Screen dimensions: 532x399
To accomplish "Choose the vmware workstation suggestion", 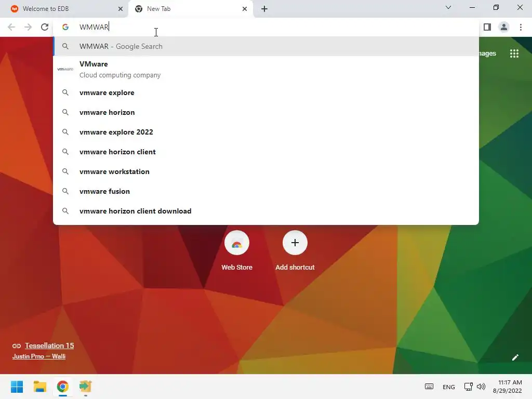I will tap(266, 171).
